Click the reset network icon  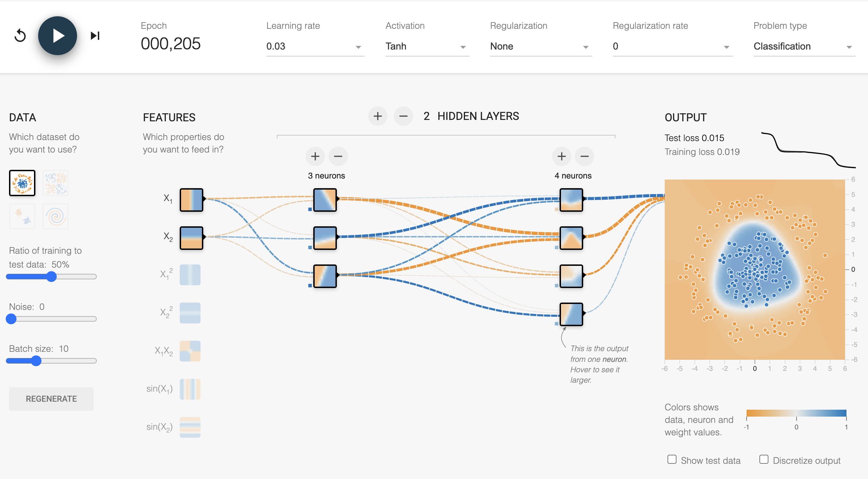point(20,36)
